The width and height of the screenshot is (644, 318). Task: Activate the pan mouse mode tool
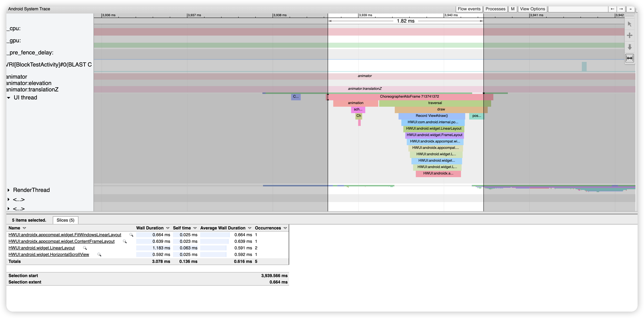pos(629,36)
